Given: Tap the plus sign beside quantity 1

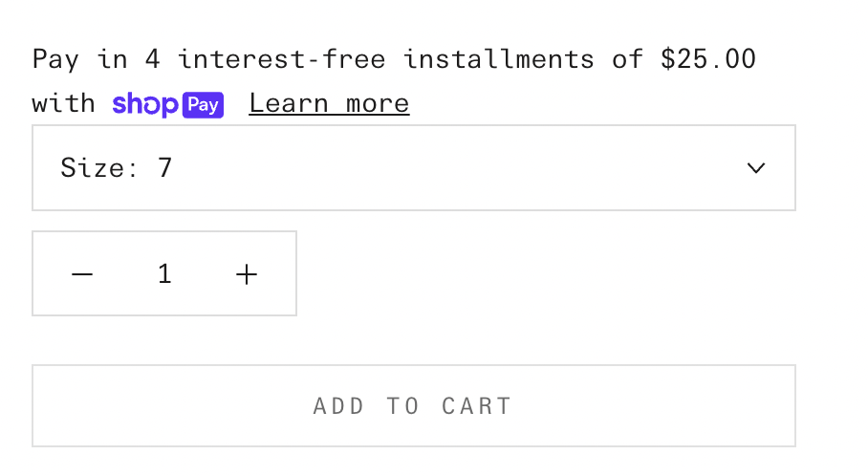Looking at the screenshot, I should [247, 274].
